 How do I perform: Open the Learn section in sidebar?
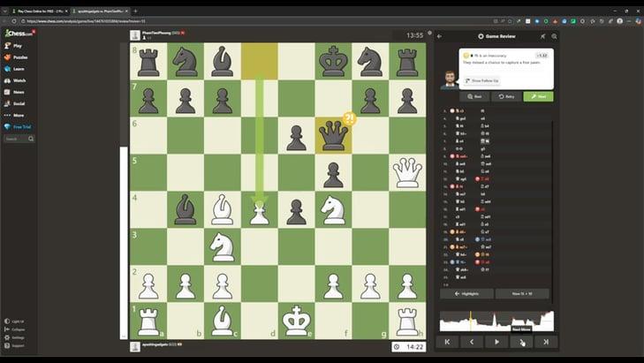click(18, 68)
